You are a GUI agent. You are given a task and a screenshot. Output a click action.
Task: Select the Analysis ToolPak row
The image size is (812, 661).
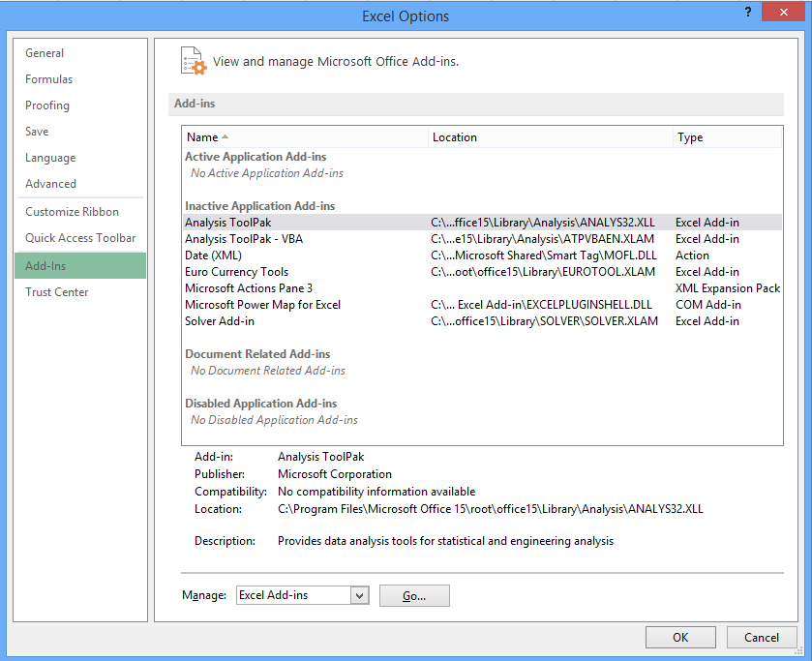pos(482,223)
